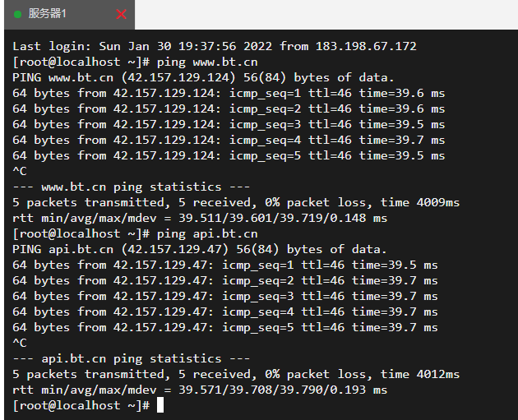Click the PING www.bt.cn (42.157.129.124) header line
Viewport: 518px width, 420px height.
click(x=203, y=77)
